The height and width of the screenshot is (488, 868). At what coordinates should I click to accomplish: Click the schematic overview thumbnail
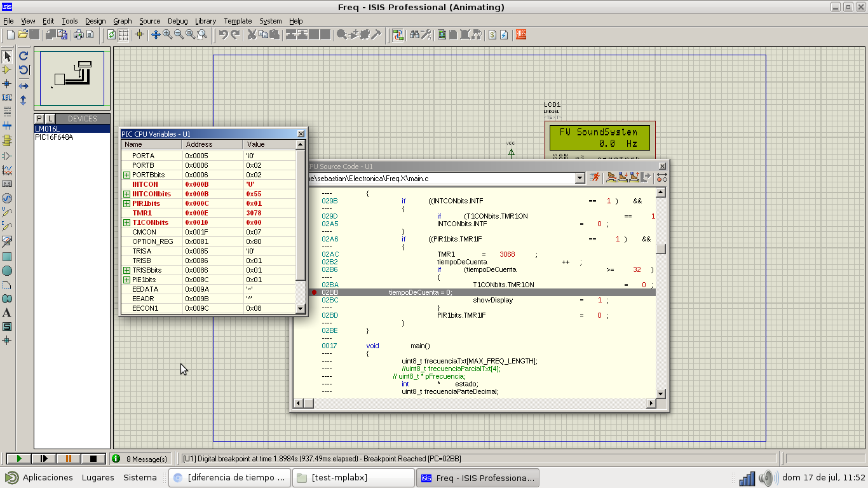[x=72, y=78]
